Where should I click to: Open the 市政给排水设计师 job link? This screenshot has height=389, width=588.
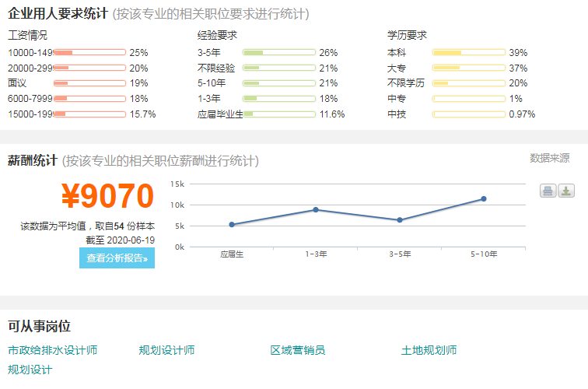click(x=53, y=350)
